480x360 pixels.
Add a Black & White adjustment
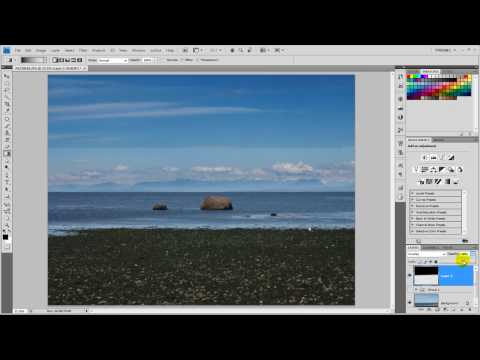click(x=442, y=170)
